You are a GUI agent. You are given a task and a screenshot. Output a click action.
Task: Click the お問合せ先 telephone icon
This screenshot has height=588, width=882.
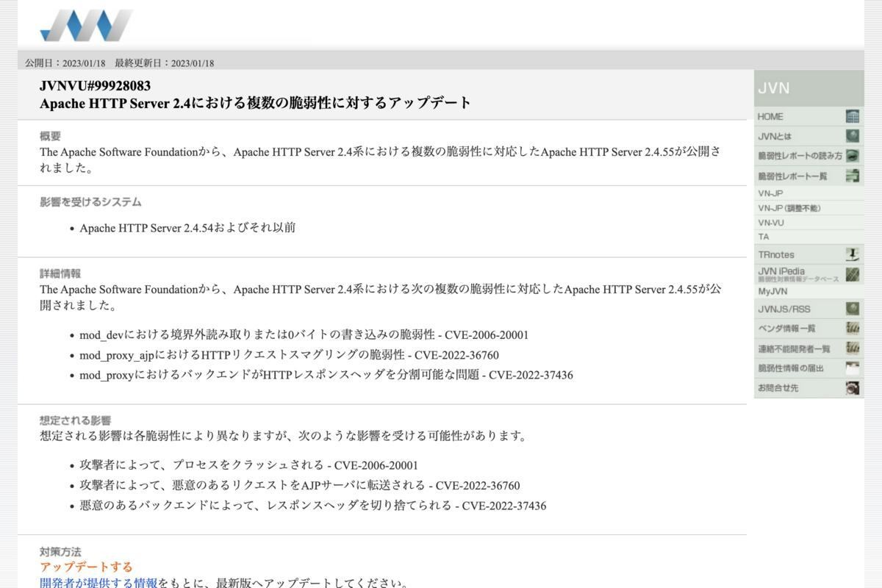(852, 388)
